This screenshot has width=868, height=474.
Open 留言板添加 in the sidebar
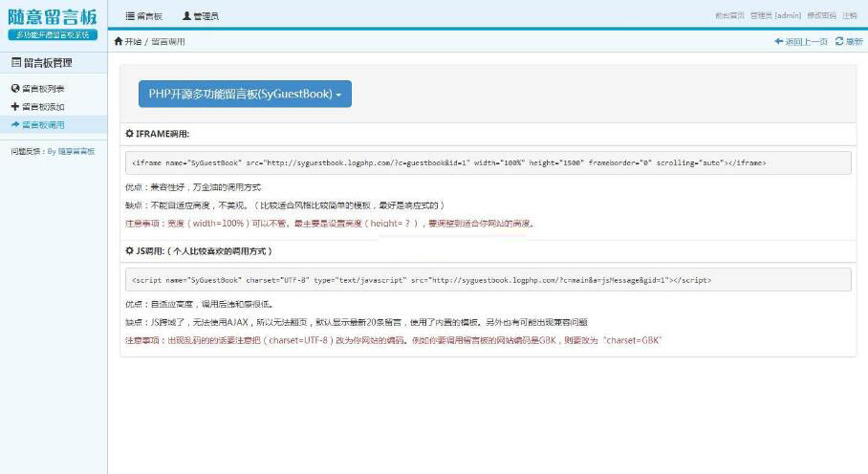tap(43, 107)
